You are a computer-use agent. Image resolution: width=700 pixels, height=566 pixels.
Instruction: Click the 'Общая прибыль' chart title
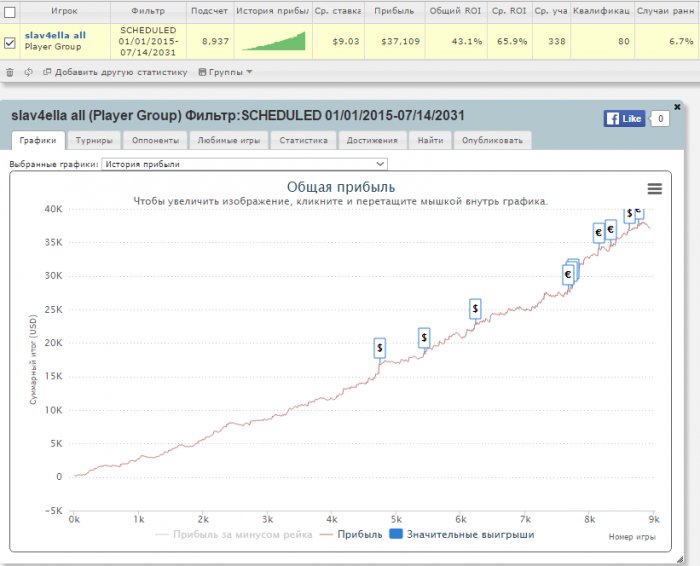tap(341, 187)
